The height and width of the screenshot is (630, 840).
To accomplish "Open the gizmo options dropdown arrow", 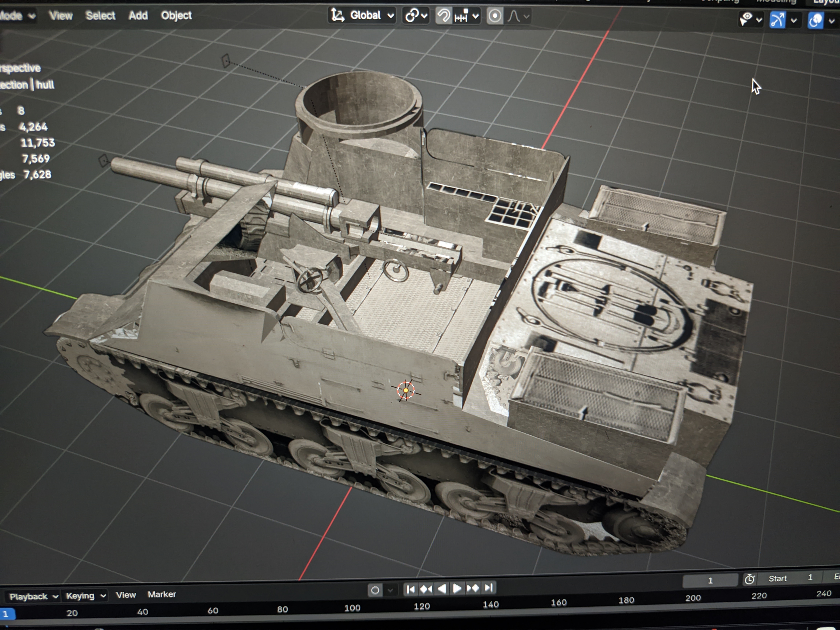I will click(x=794, y=21).
